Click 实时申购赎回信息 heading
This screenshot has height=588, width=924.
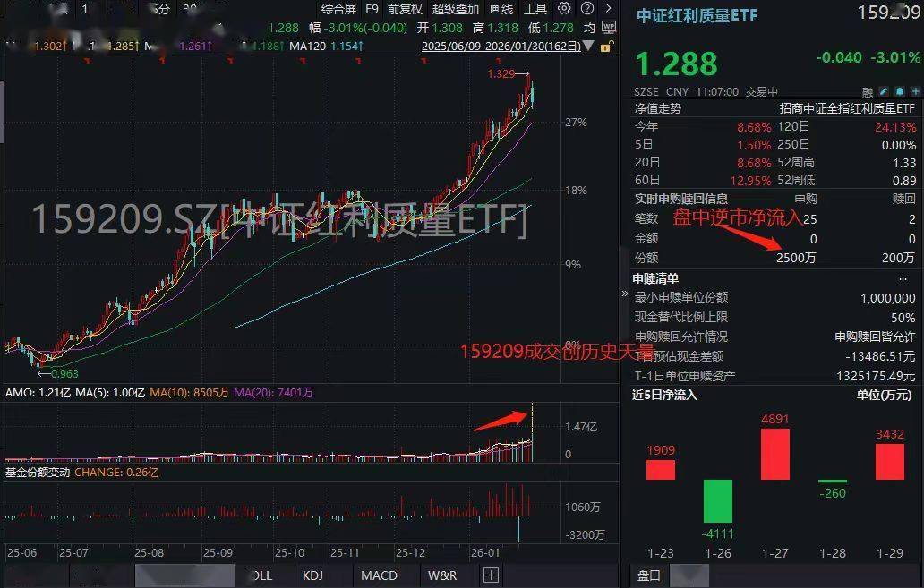[x=681, y=199]
